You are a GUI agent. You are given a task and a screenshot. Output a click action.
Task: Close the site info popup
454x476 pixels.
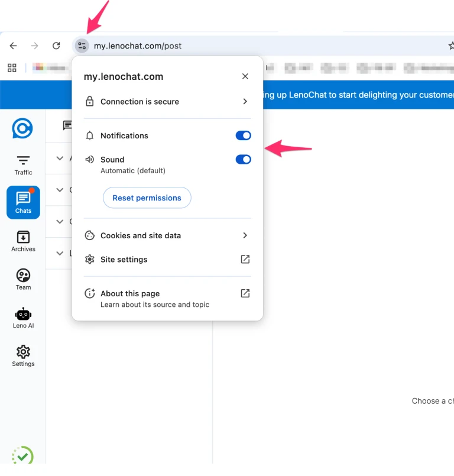tap(245, 76)
